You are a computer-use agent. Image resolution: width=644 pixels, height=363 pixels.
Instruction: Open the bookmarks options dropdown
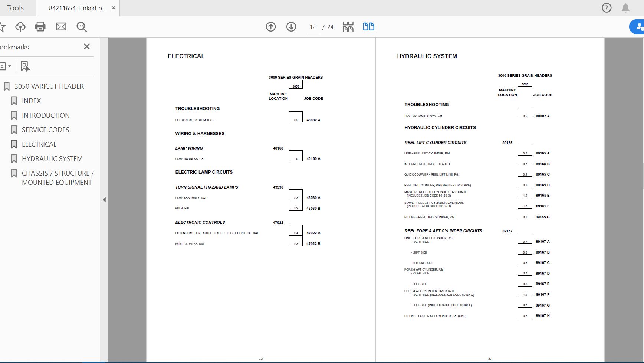pyautogui.click(x=6, y=66)
